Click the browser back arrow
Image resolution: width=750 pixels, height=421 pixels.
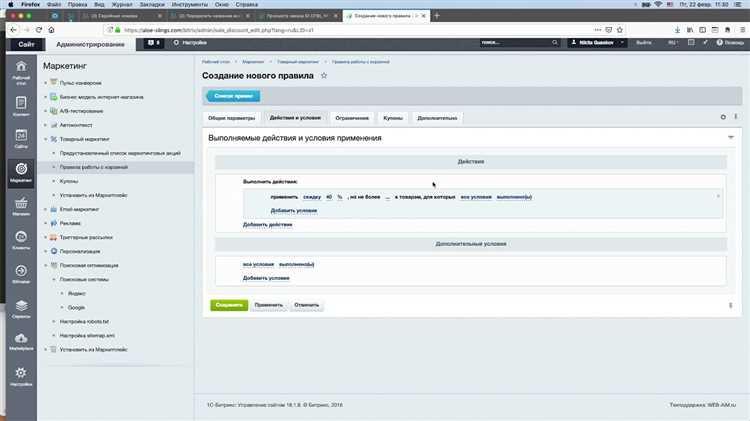pyautogui.click(x=13, y=30)
